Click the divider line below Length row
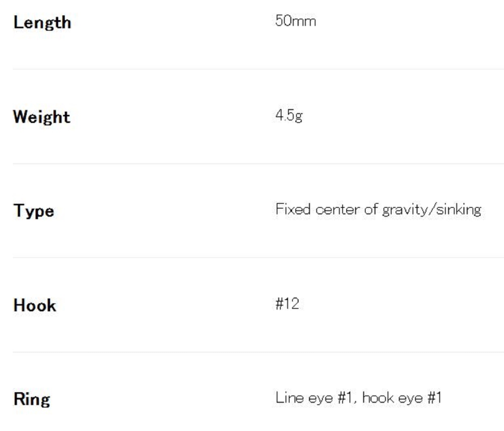The image size is (504, 431). (252, 69)
